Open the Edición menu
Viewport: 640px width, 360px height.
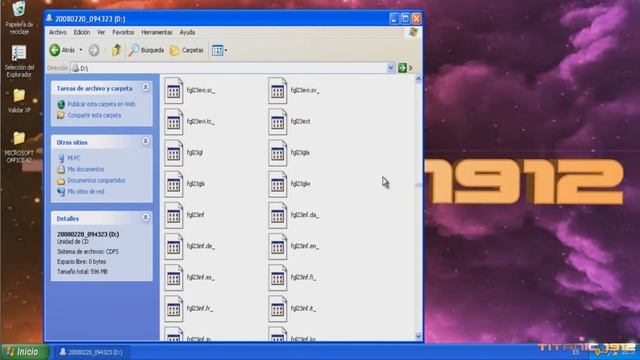[82, 32]
